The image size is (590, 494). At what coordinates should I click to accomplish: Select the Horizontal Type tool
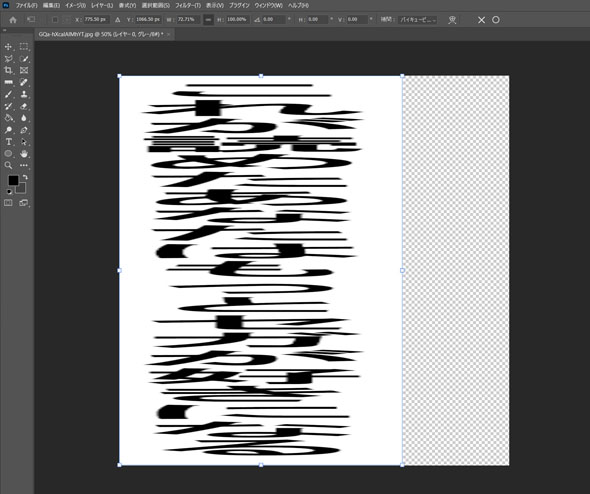click(x=8, y=142)
